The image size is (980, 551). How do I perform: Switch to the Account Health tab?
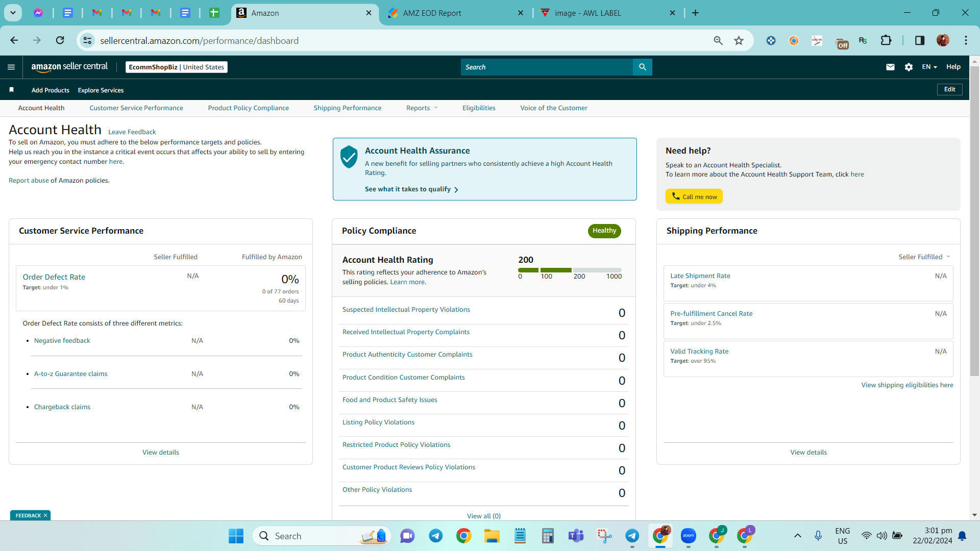click(x=41, y=108)
